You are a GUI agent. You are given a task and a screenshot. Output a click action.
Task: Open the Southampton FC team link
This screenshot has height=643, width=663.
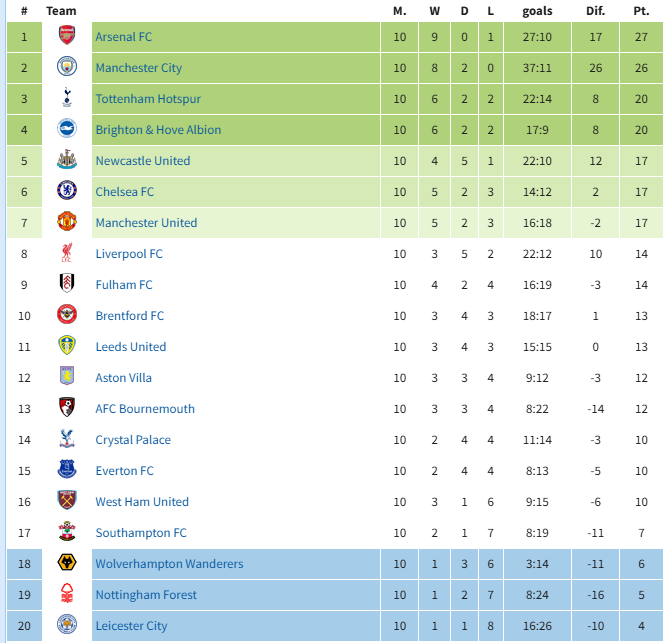(x=141, y=533)
